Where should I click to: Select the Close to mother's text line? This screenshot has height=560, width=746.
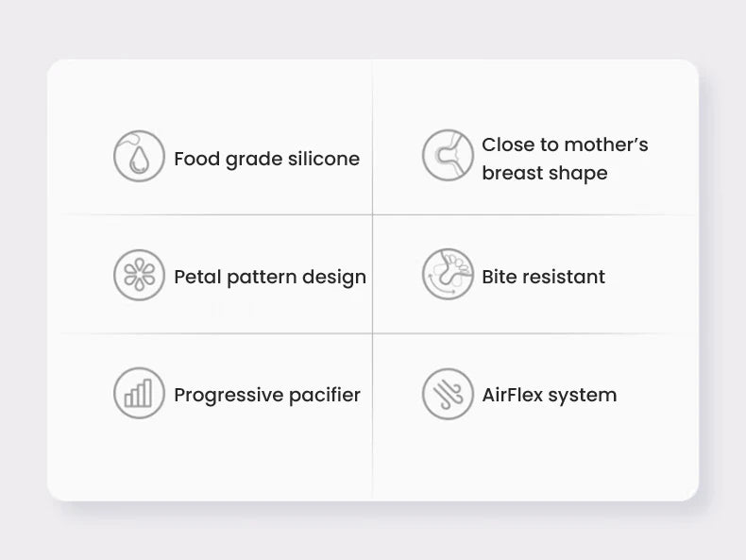coord(565,144)
